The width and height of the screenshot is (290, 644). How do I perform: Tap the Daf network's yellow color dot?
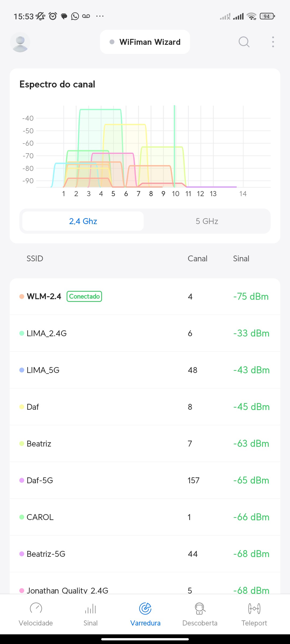click(22, 407)
